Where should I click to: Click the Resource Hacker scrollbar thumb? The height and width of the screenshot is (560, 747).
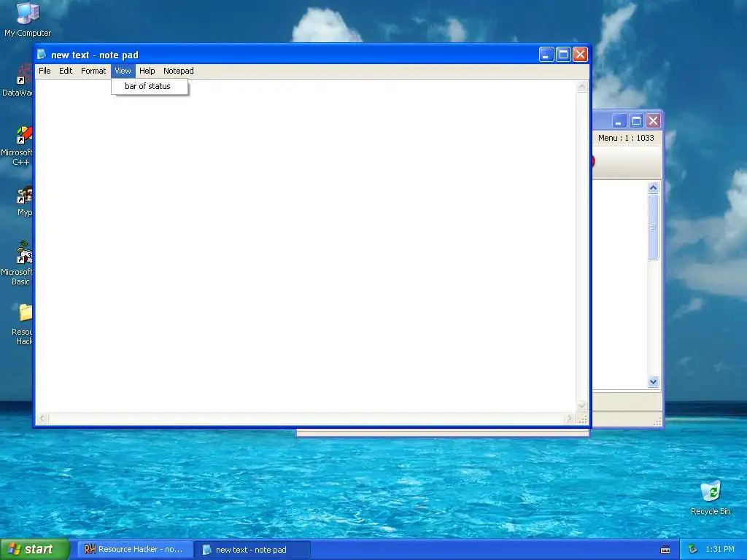[x=653, y=227]
